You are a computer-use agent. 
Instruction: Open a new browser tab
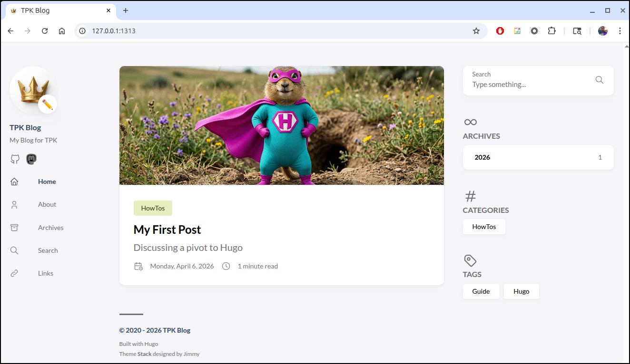tap(126, 10)
